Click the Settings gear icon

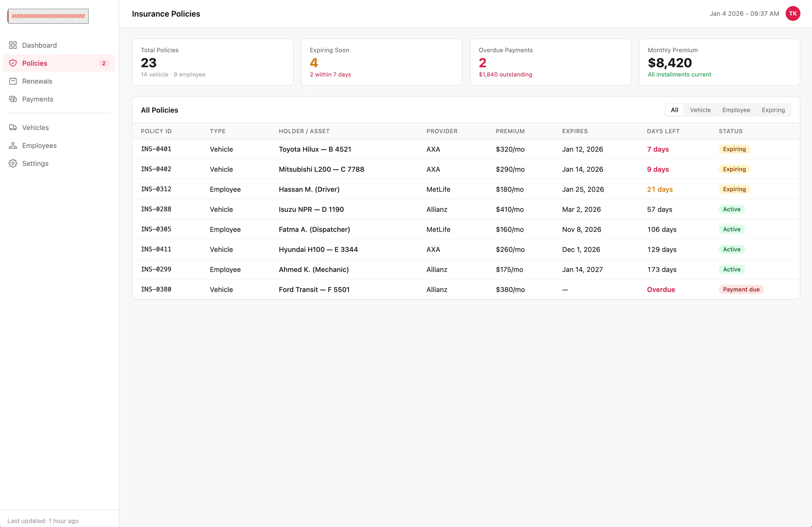point(13,163)
